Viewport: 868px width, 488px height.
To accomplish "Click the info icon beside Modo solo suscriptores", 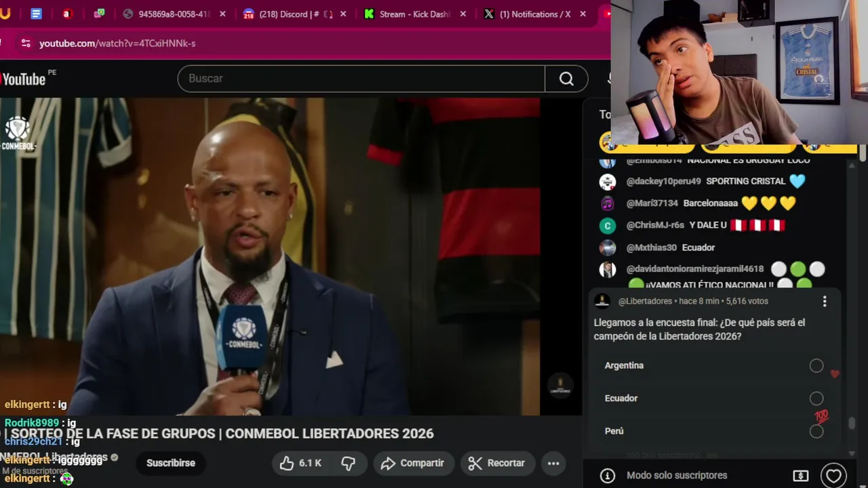I will pos(608,475).
